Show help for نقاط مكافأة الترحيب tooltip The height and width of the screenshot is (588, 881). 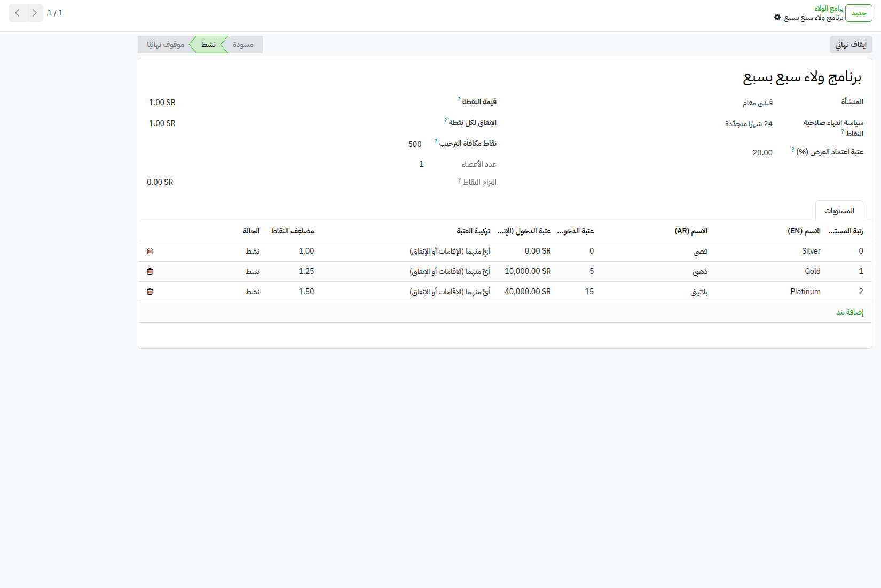[x=436, y=141]
